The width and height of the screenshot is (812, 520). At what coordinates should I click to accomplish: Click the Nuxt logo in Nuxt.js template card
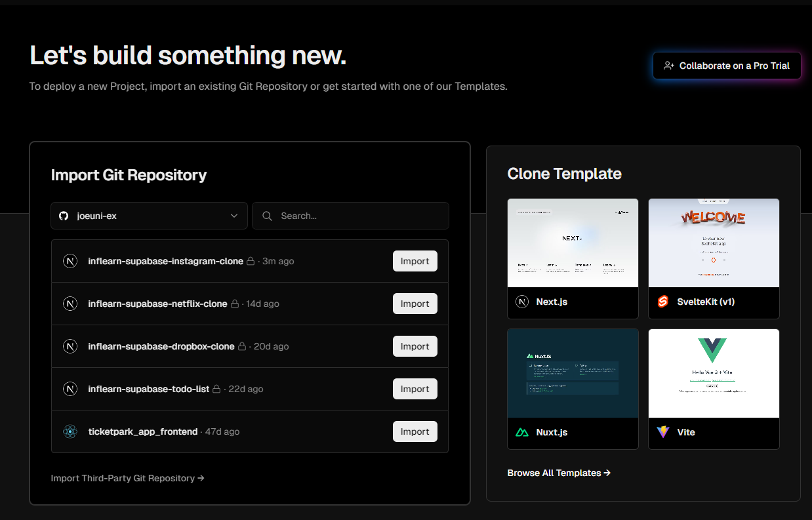pos(522,432)
